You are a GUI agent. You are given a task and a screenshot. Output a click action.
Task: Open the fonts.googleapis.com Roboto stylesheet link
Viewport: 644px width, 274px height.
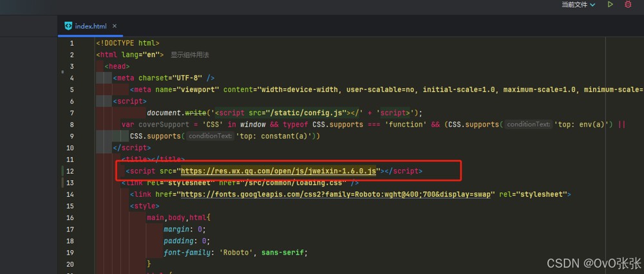coord(336,194)
